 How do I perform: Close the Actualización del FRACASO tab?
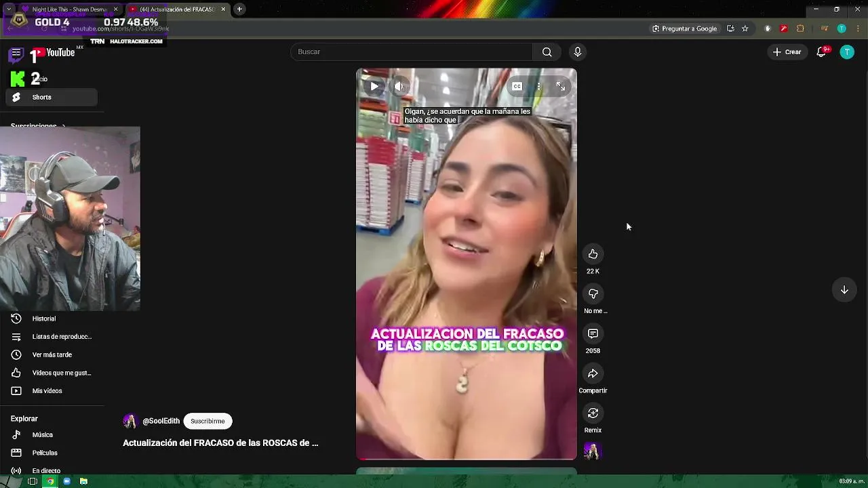(x=223, y=9)
